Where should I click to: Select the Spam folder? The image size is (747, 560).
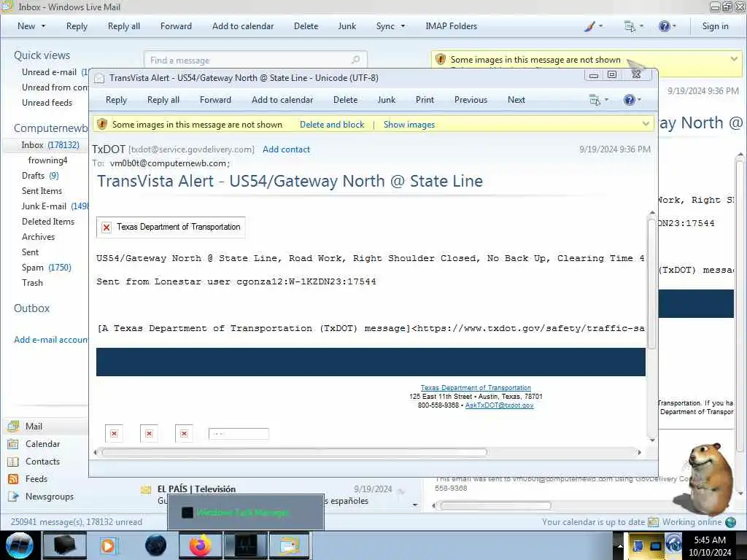[46, 268]
